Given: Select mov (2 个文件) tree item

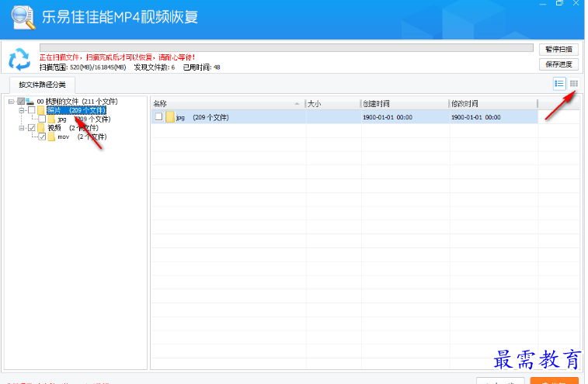Looking at the screenshot, I should coord(82,137).
